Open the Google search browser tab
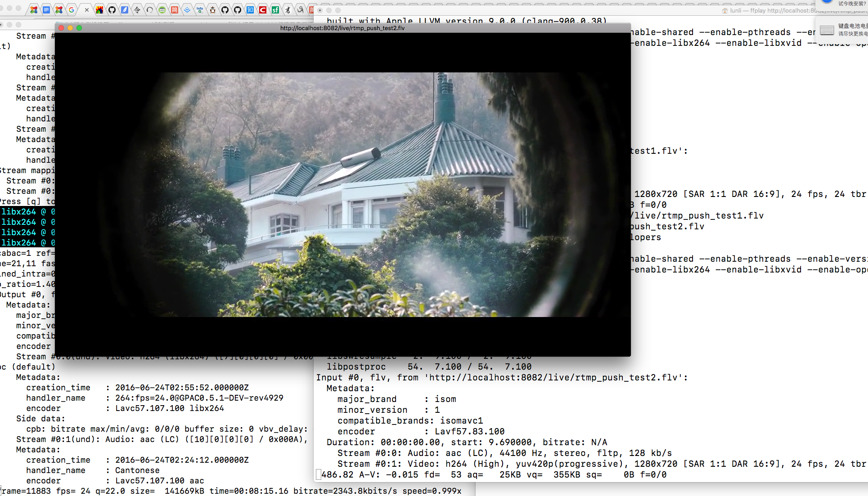 (x=72, y=9)
